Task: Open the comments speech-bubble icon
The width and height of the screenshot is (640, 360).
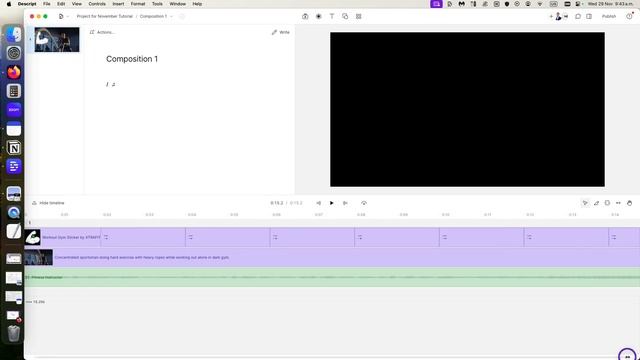Action: point(578,16)
